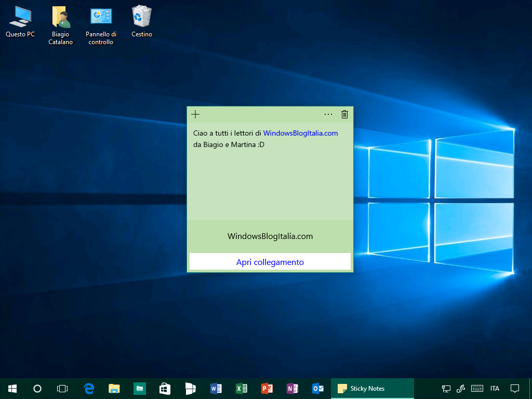Click the Apri collegamento button
Image resolution: width=532 pixels, height=399 pixels.
270,262
